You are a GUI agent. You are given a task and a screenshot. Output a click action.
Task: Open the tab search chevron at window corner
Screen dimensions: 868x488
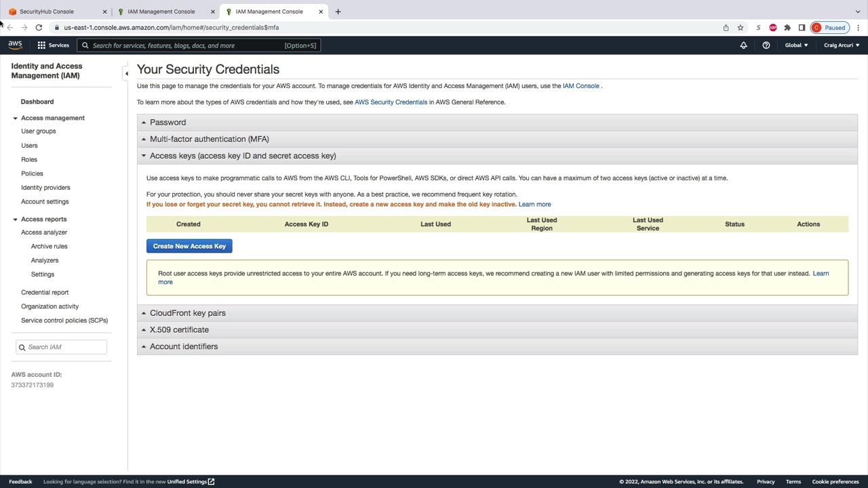click(x=858, y=12)
